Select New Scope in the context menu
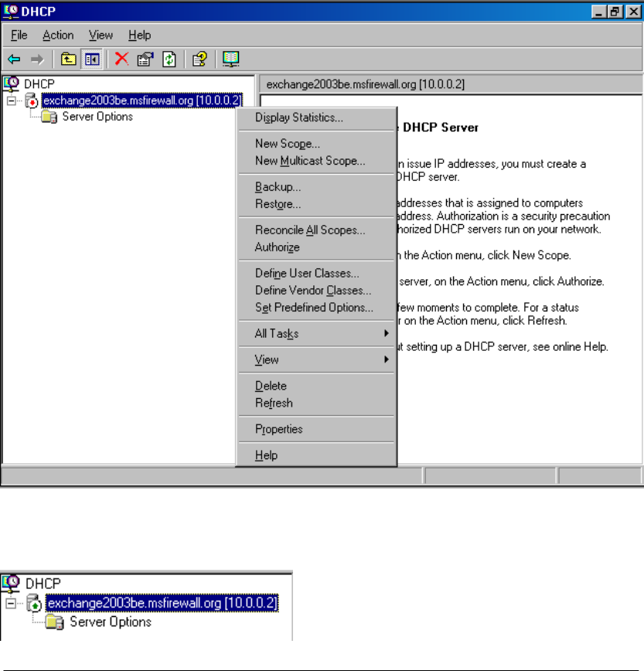644x671 pixels. [316, 143]
